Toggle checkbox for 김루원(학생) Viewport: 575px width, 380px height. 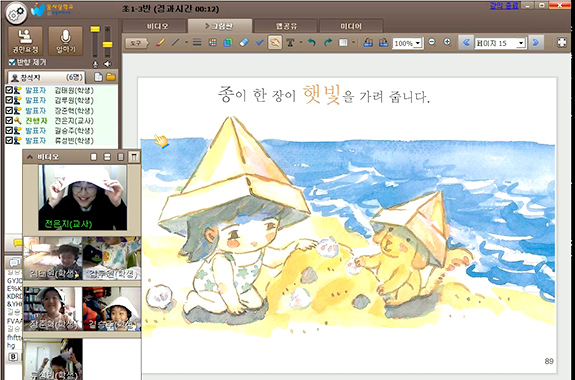[9, 100]
